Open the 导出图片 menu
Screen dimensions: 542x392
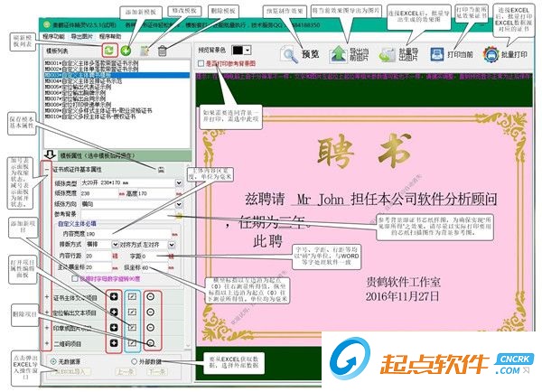coord(81,36)
